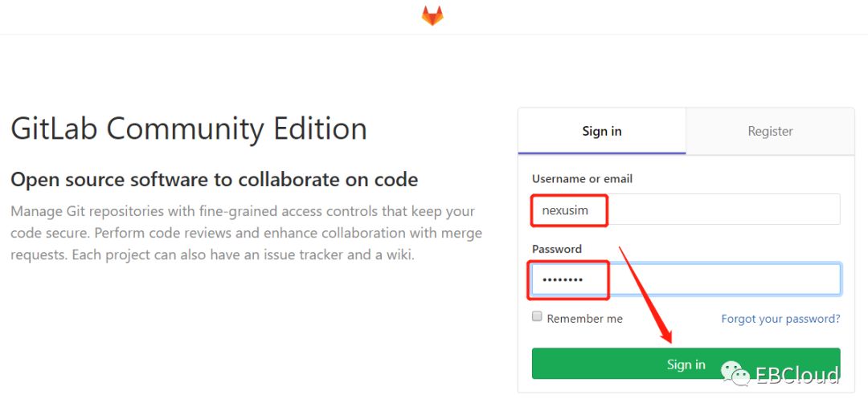This screenshot has width=868, height=411.
Task: Click the Password field label
Action: point(557,249)
